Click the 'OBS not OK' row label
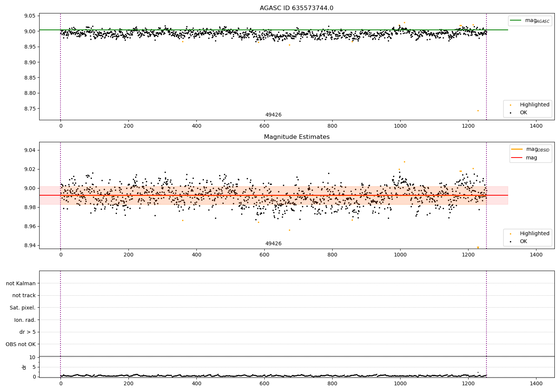Viewport: 560px width, 392px height. coord(21,344)
